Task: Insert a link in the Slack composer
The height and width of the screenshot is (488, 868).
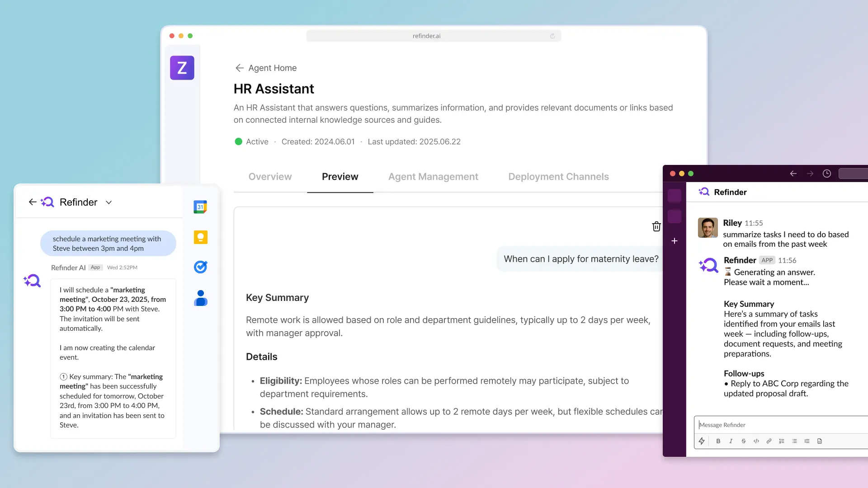Action: click(769, 441)
